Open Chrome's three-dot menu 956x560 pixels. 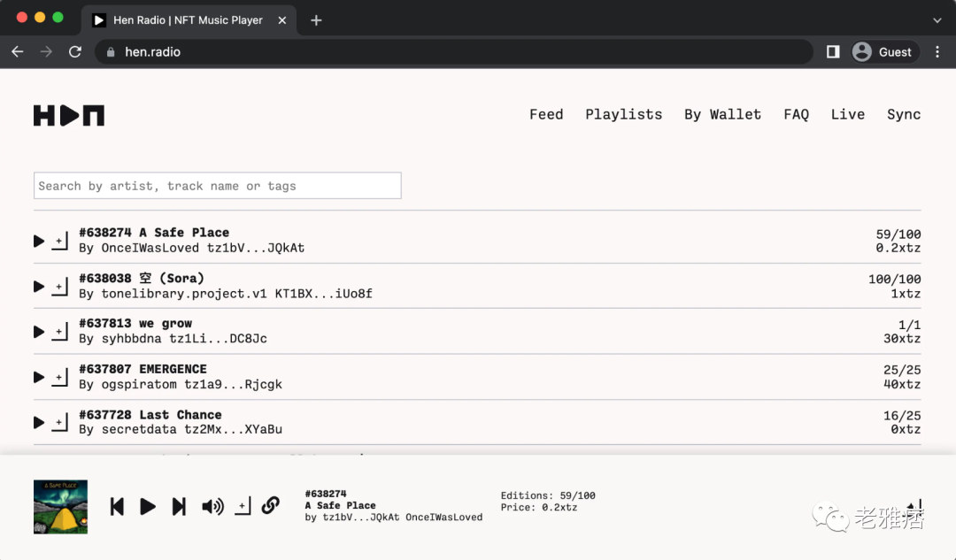click(x=937, y=52)
